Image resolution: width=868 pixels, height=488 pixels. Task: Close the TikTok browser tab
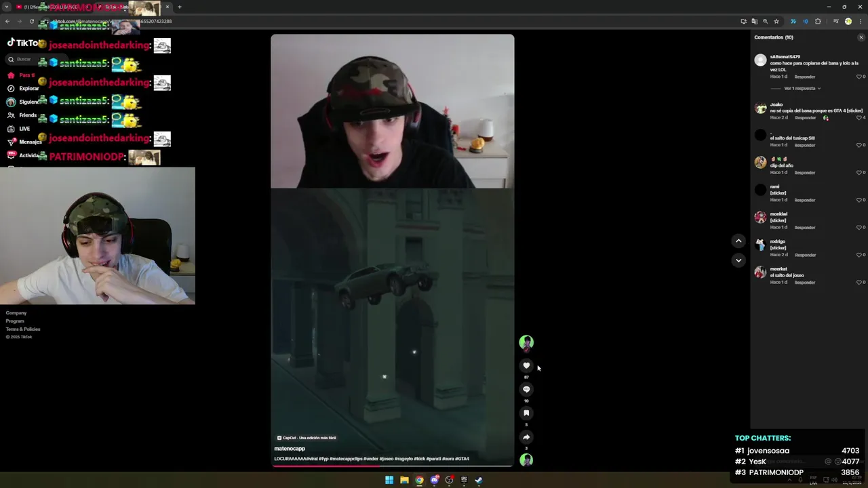click(x=167, y=7)
